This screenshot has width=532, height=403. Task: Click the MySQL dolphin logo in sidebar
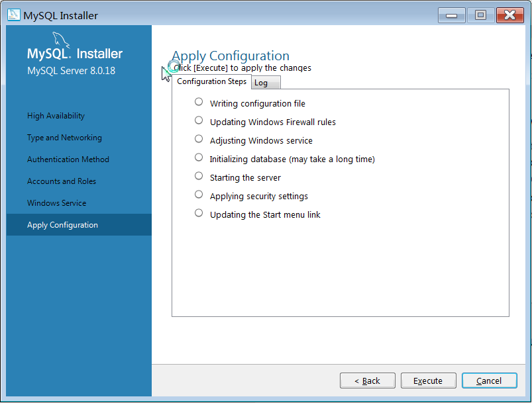(61, 41)
